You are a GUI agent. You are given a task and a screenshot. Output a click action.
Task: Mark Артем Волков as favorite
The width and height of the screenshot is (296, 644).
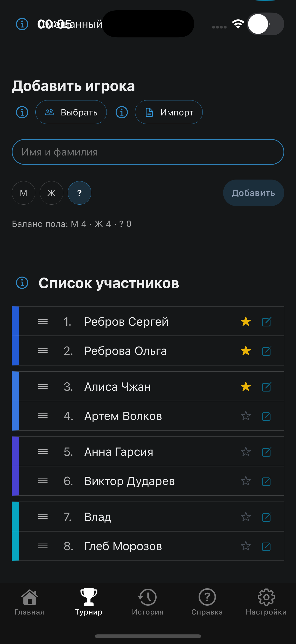pyautogui.click(x=246, y=416)
